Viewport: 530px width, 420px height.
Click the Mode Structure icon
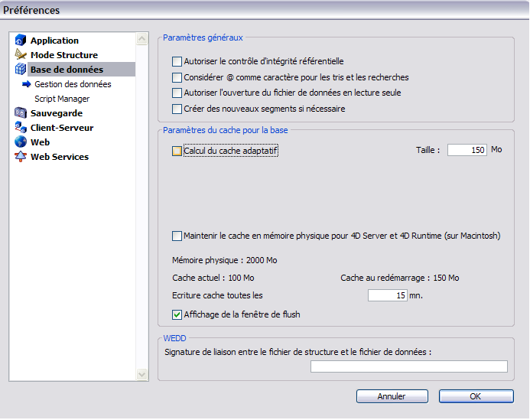(x=21, y=55)
